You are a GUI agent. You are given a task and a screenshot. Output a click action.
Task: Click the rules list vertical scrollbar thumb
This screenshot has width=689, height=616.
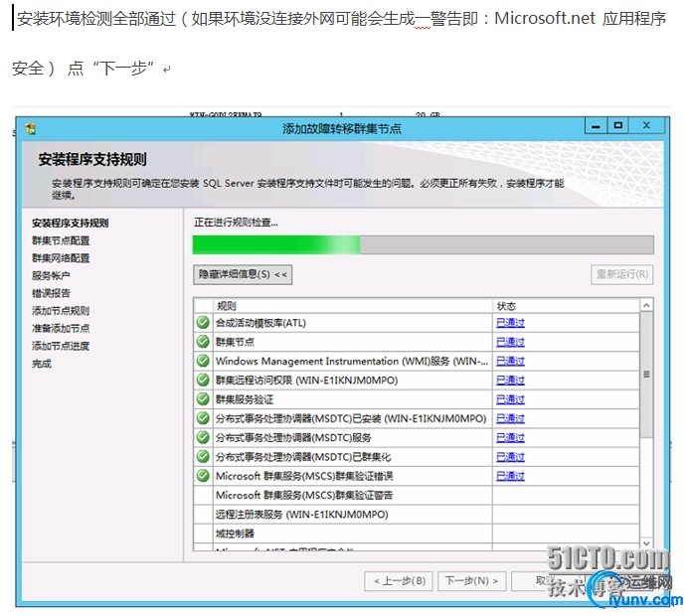[x=646, y=375]
